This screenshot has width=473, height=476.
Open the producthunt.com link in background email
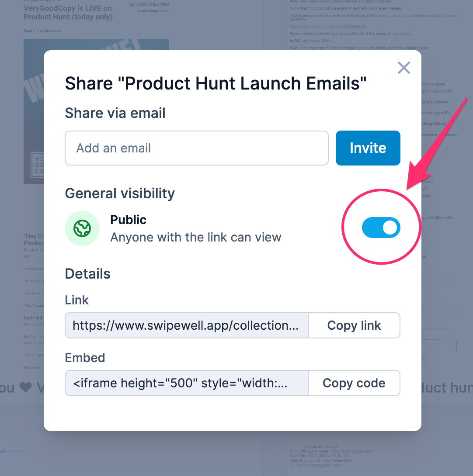pos(328,26)
